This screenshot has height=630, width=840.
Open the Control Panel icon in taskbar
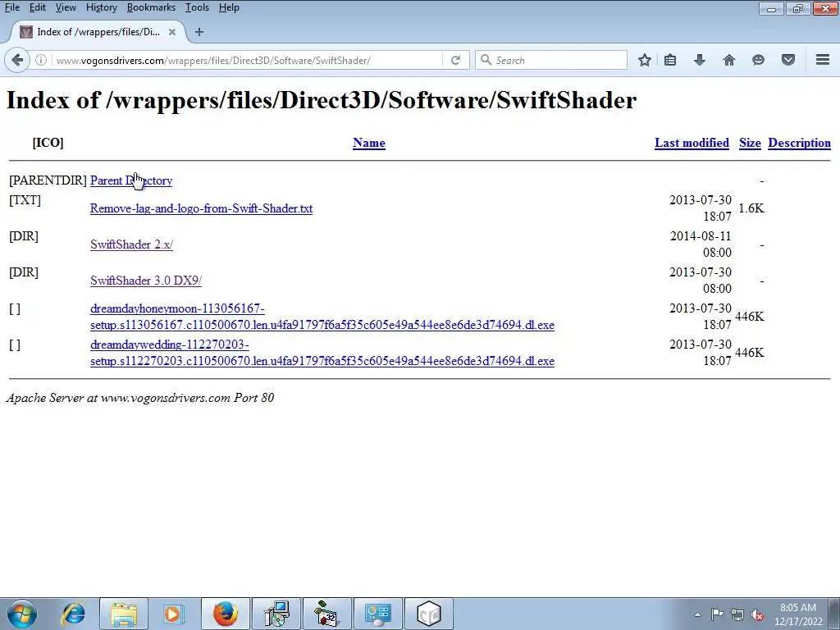click(378, 614)
